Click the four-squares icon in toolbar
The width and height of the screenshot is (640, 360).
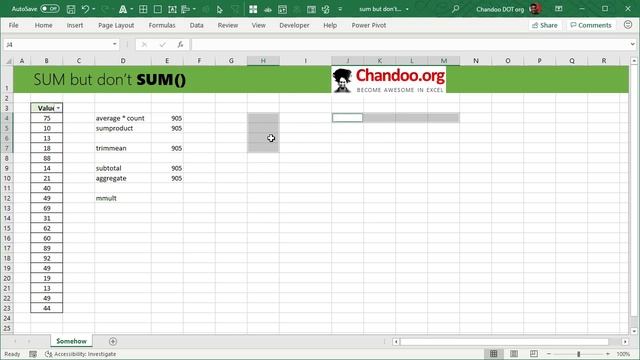(x=253, y=9)
